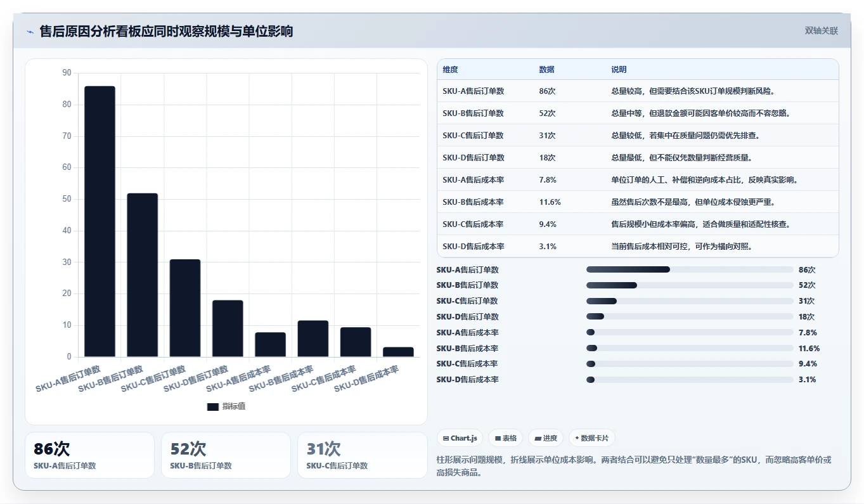Click the 3.1% progress bar for SKU-D售后成本率
Image resolution: width=864 pixels, height=504 pixels.
(x=690, y=380)
